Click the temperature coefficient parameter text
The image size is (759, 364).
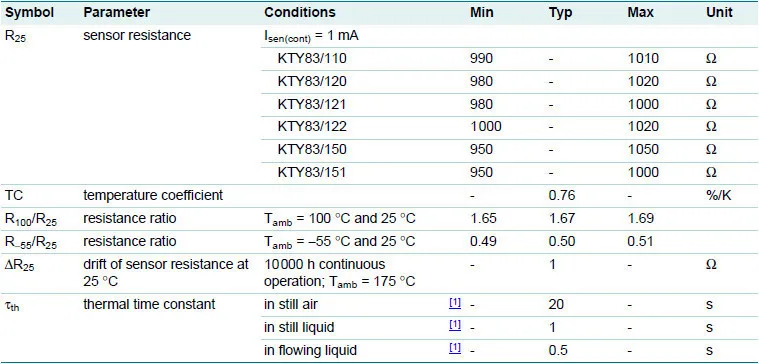(x=153, y=195)
